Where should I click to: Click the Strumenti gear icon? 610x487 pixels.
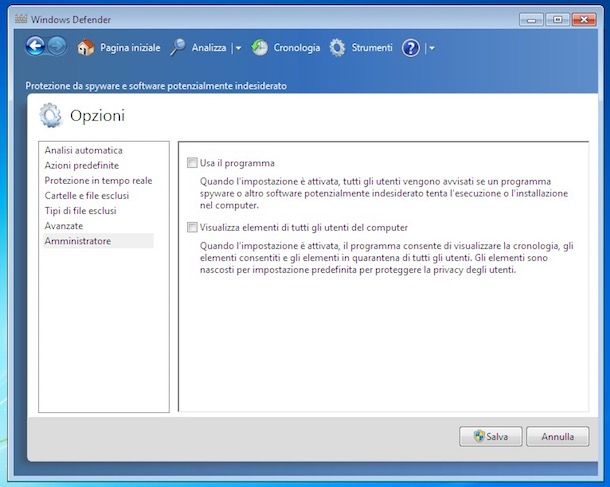[x=337, y=48]
